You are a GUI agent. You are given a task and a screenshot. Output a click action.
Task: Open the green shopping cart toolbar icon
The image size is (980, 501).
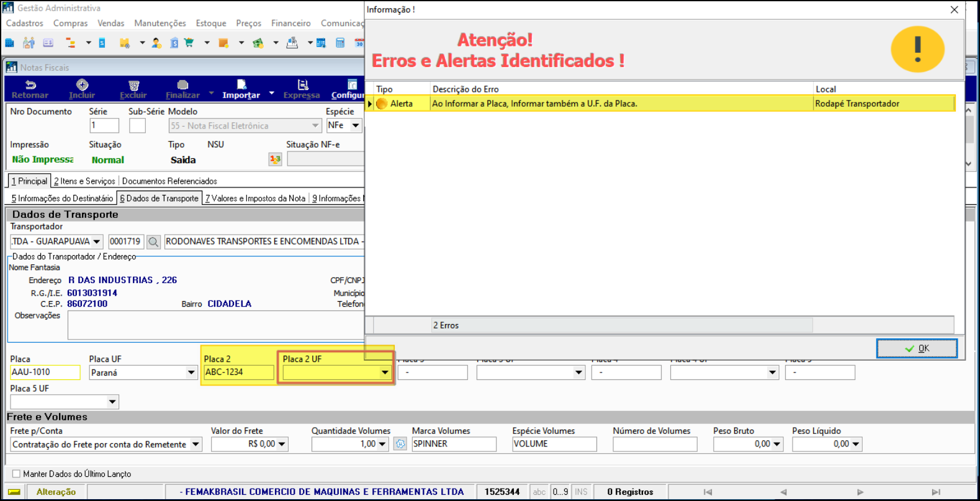(189, 43)
